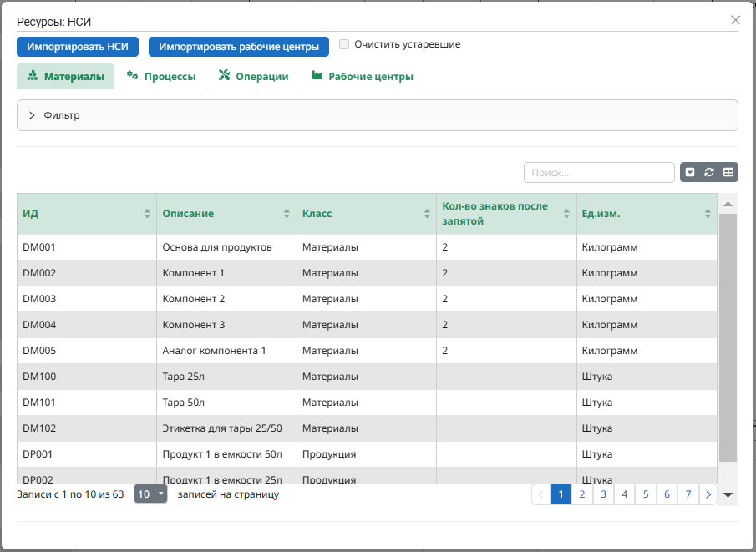Click Записи с 1 по 10 из 63 text
This screenshot has width=756, height=552.
click(70, 494)
